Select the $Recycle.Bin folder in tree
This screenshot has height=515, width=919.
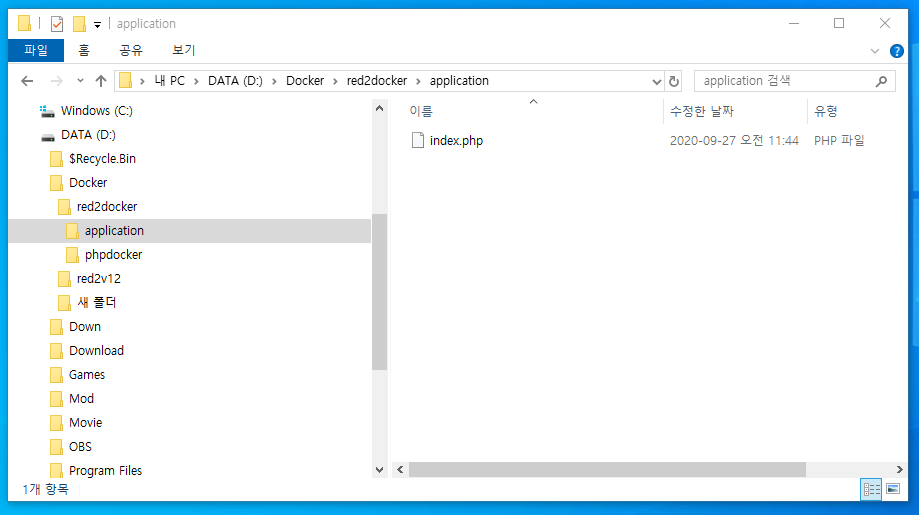[x=102, y=159]
